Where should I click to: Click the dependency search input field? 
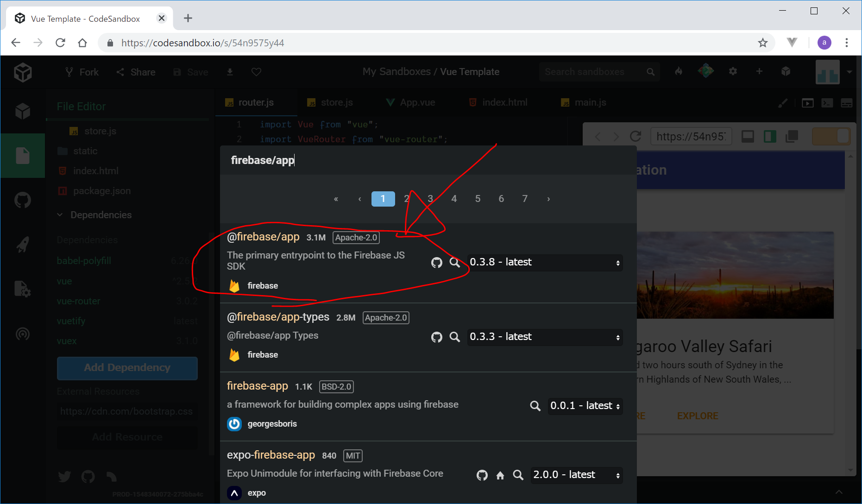tap(426, 160)
